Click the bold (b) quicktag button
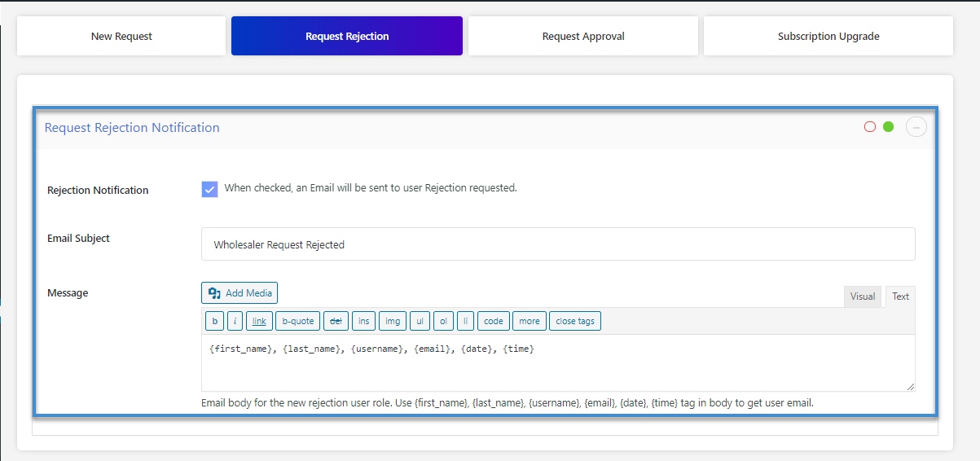 click(x=214, y=321)
